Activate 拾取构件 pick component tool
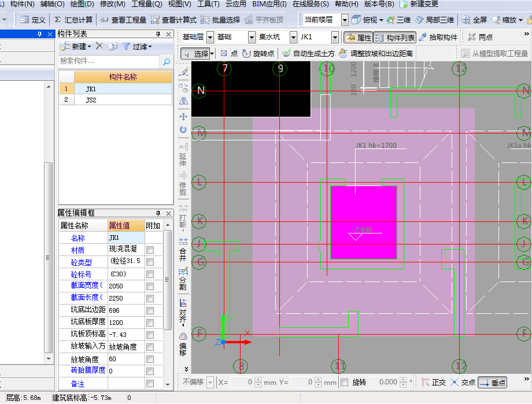 [438, 38]
